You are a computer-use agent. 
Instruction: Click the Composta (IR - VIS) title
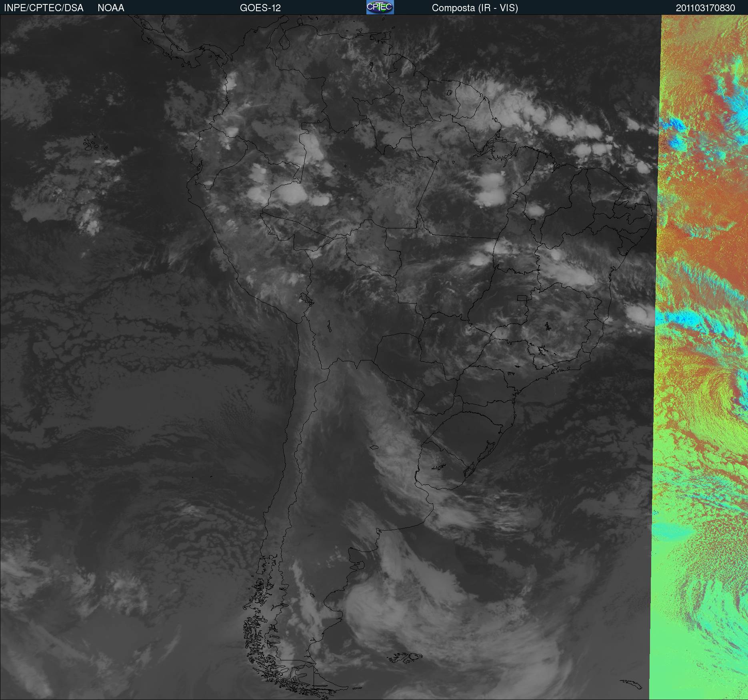click(x=475, y=8)
